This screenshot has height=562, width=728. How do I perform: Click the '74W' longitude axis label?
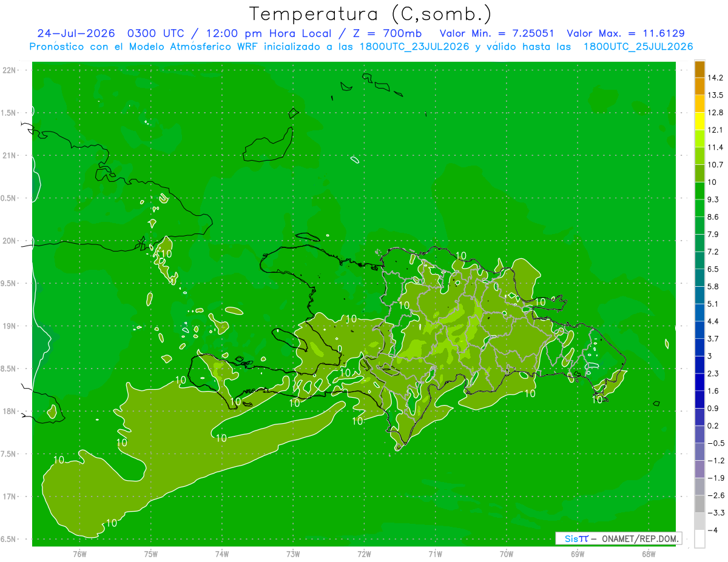(221, 554)
